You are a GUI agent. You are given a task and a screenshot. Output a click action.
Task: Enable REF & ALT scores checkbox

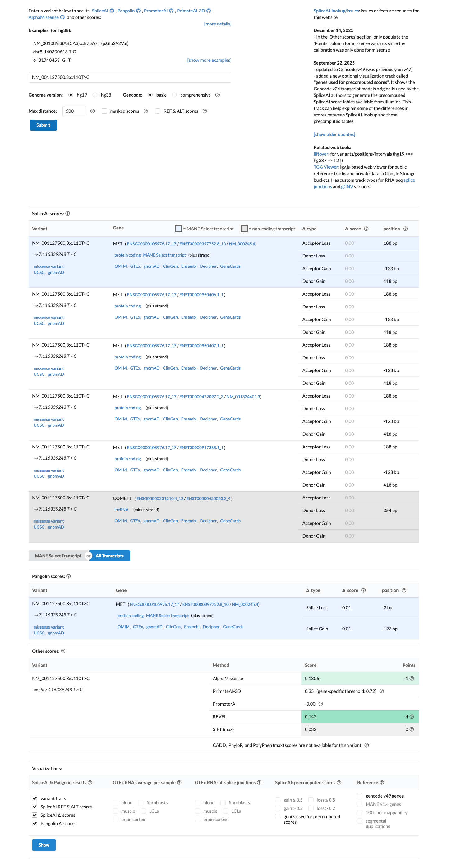[158, 111]
